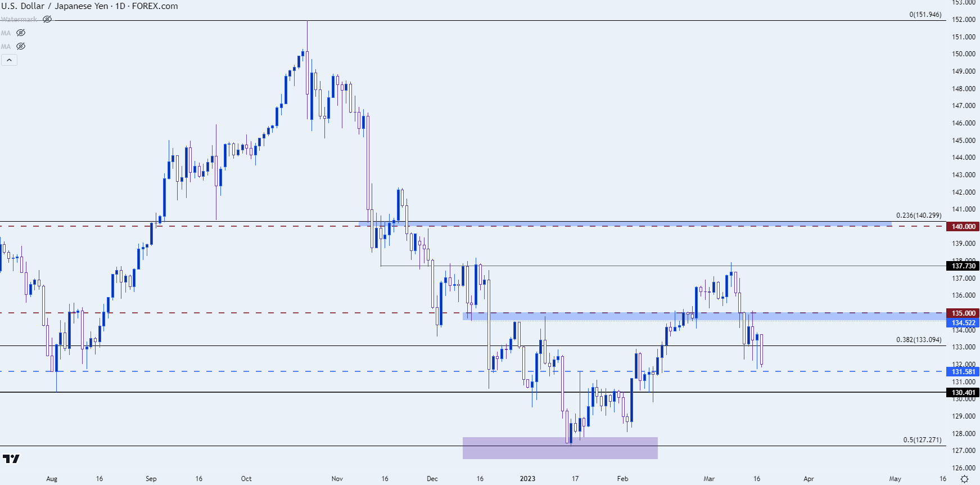Screen dimensions: 980x485
Task: Click the blue 131.581 price label
Action: 963,372
